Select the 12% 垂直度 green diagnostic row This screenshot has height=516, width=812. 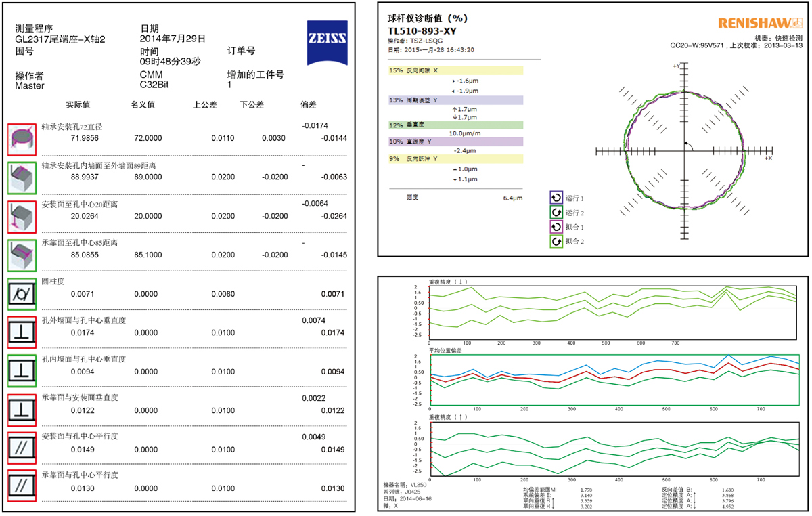(455, 125)
